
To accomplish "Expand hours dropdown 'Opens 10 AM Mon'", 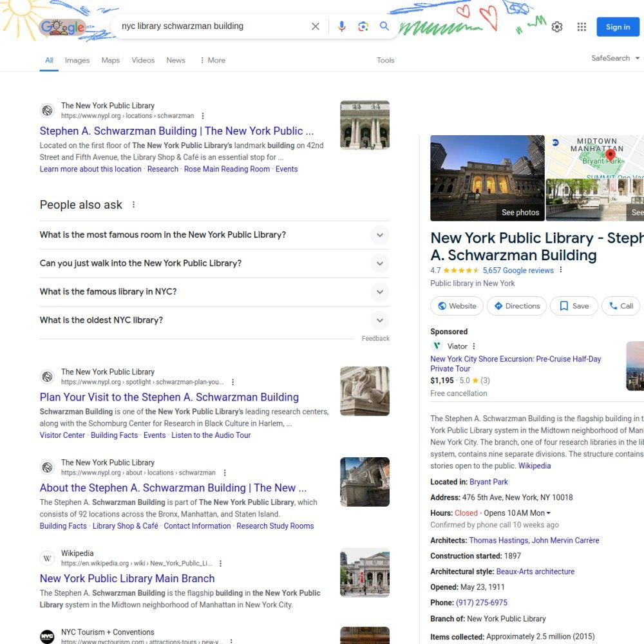I will [x=517, y=513].
